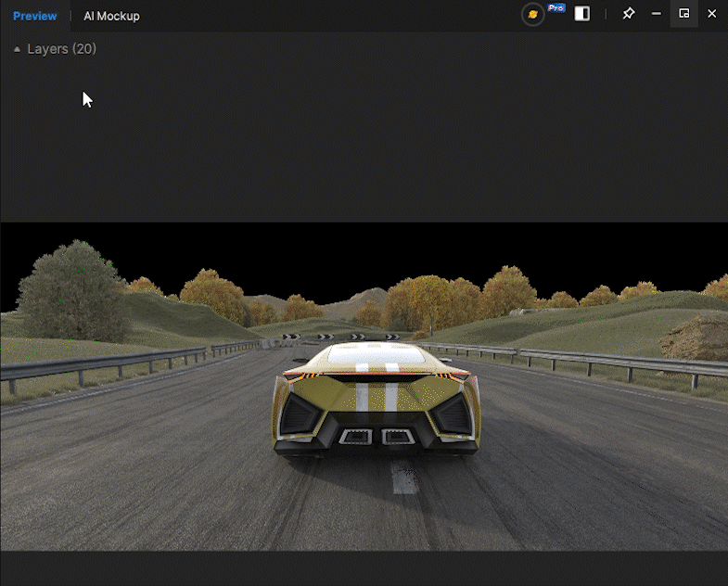
Task: Click the Layers (20) heading
Action: pyautogui.click(x=62, y=49)
